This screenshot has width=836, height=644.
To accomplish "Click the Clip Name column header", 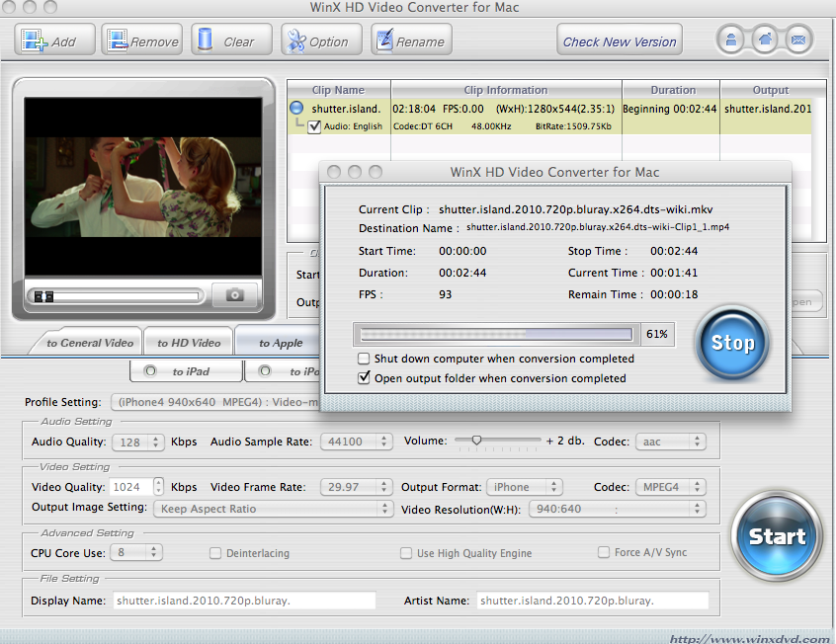I will click(339, 90).
